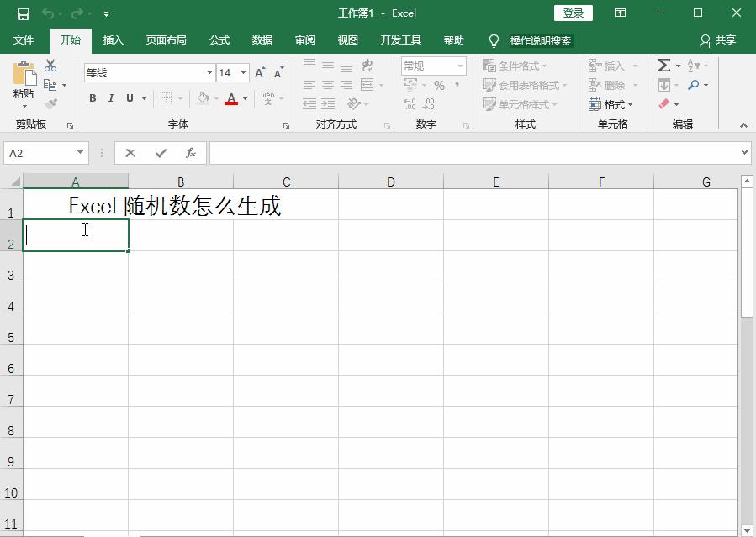Click Increase Decimal icon
The width and height of the screenshot is (756, 537).
point(410,104)
